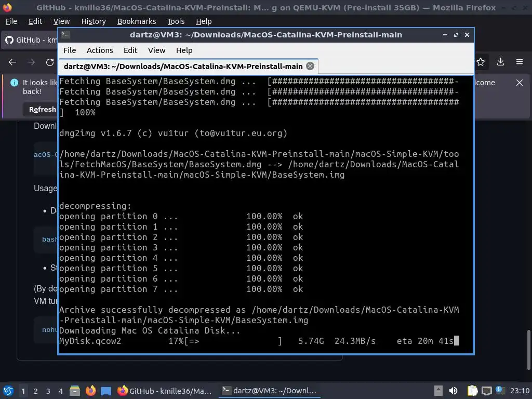Image resolution: width=532 pixels, height=399 pixels.
Task: Click the '24.3MB/s' download speed text
Action: pos(355,341)
